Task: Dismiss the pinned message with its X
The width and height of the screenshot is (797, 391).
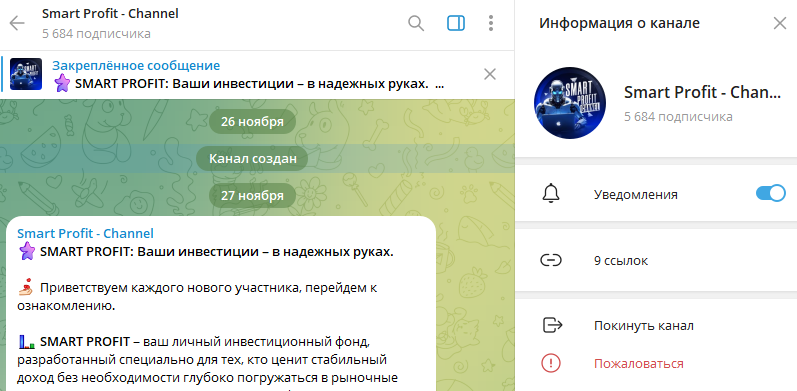Action: point(489,75)
